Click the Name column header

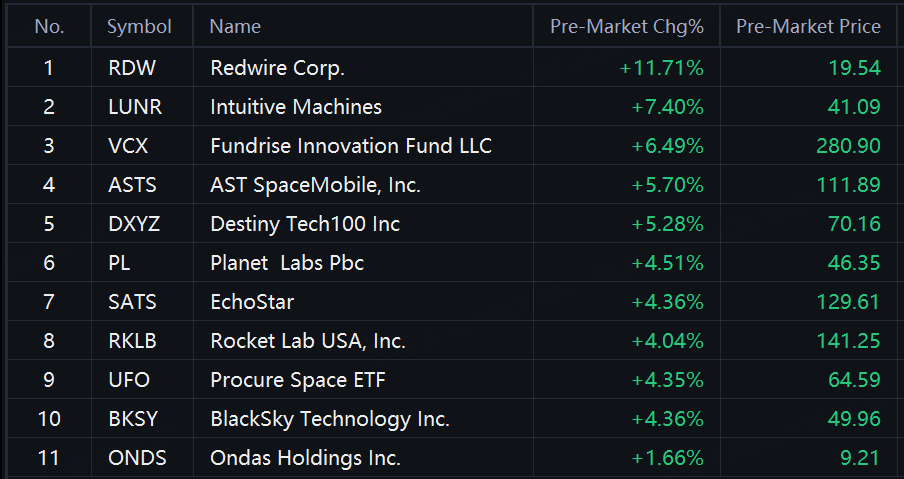coord(235,27)
